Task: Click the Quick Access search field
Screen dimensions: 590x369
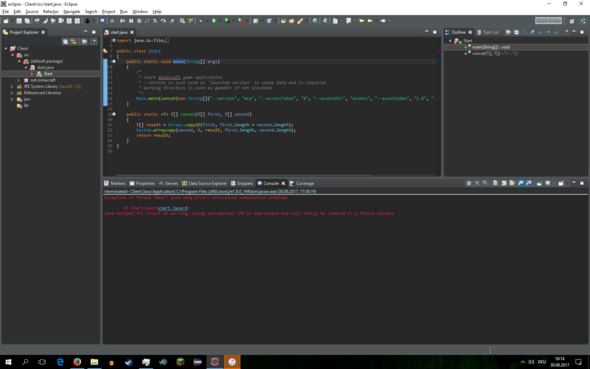Action: (x=548, y=21)
